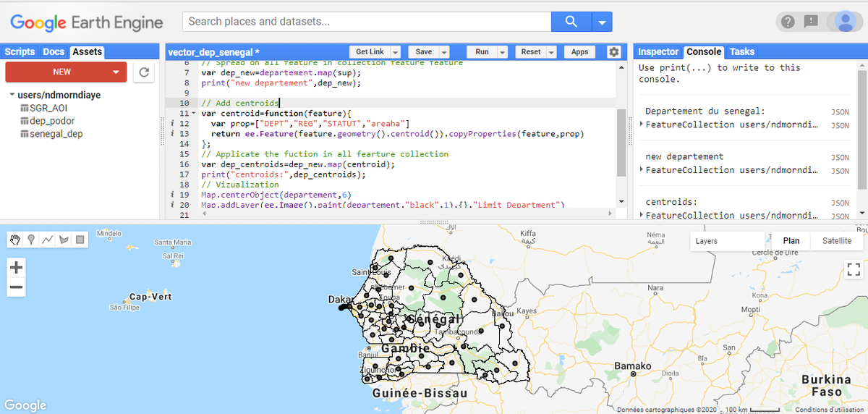Open search options dropdown arrow
This screenshot has width=868, height=414.
[x=603, y=22]
